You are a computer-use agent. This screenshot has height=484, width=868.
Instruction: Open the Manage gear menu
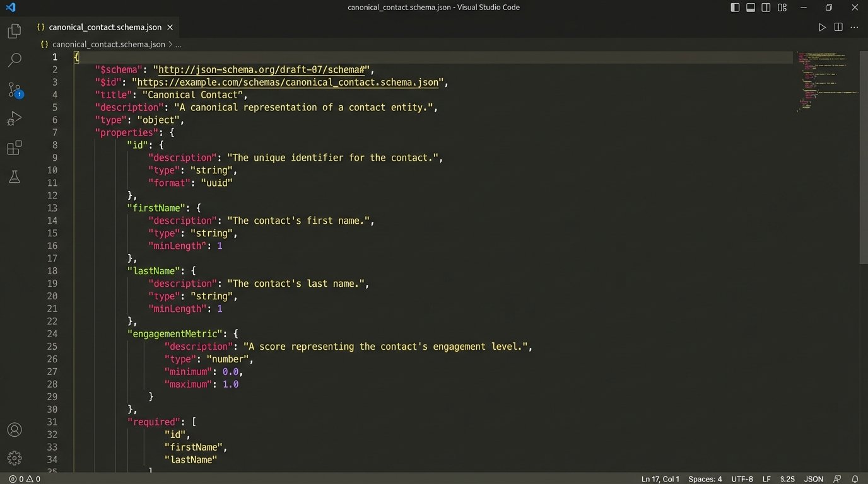coord(14,458)
